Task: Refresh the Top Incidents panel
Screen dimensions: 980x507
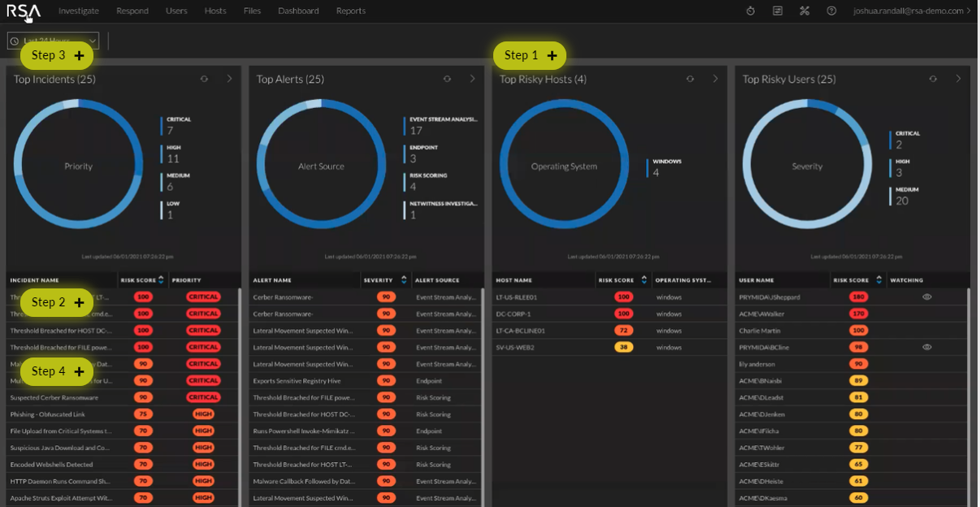Action: click(x=202, y=79)
